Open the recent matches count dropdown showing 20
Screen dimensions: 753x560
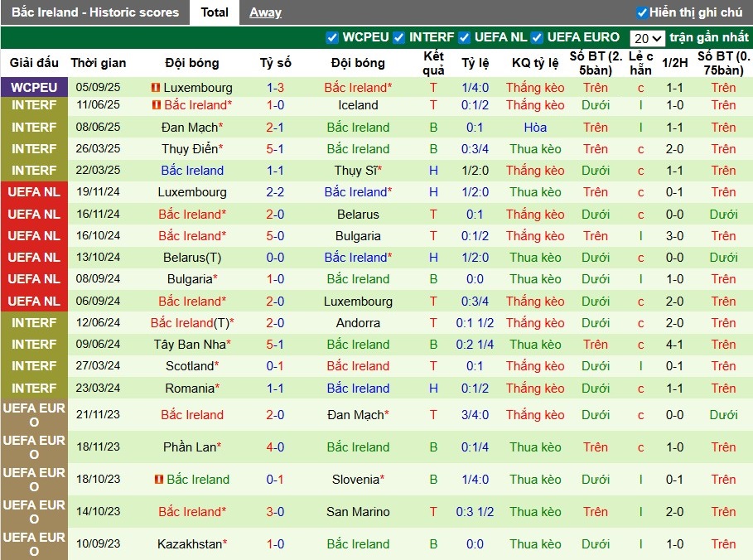tap(647, 38)
